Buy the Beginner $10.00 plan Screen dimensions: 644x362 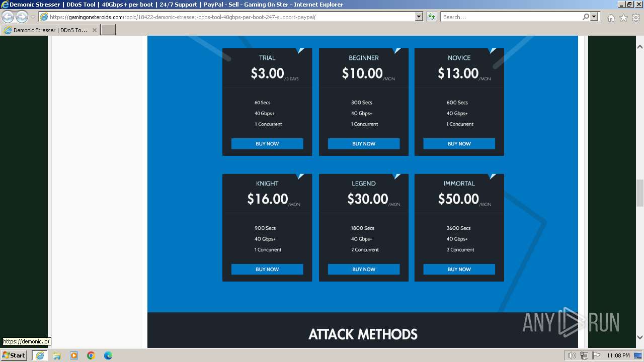(x=364, y=144)
